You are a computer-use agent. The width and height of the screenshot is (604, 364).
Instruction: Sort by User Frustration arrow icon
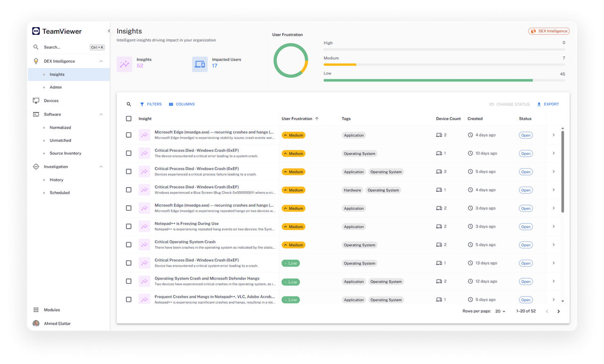pos(317,119)
